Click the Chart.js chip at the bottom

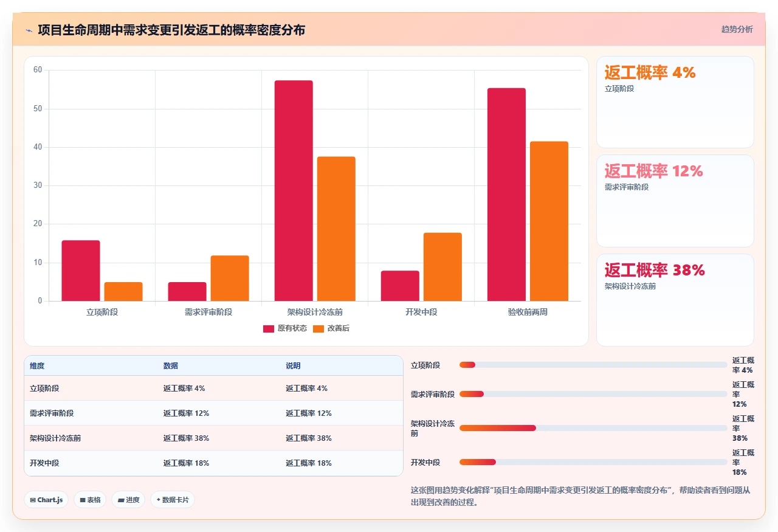coord(46,500)
